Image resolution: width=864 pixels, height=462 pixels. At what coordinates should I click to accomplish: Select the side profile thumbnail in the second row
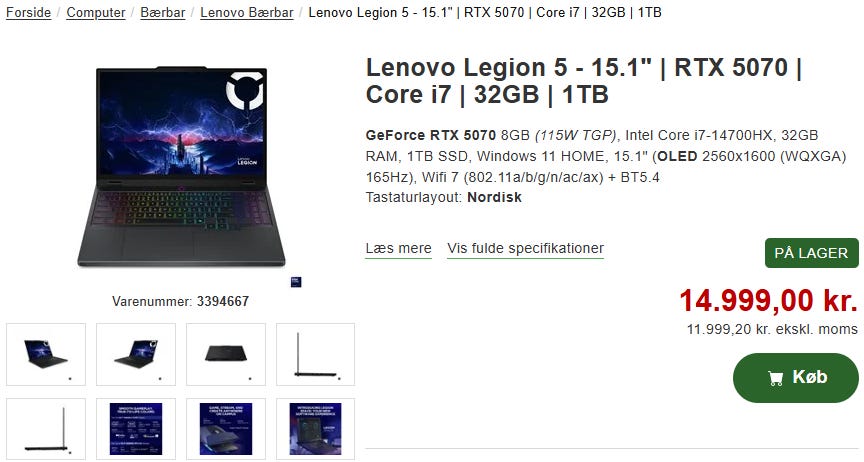(46, 429)
